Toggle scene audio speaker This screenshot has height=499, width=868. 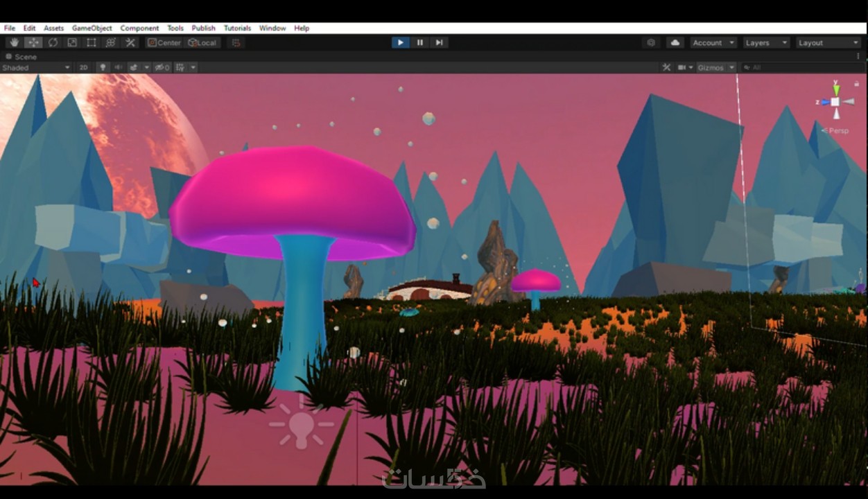pos(118,67)
